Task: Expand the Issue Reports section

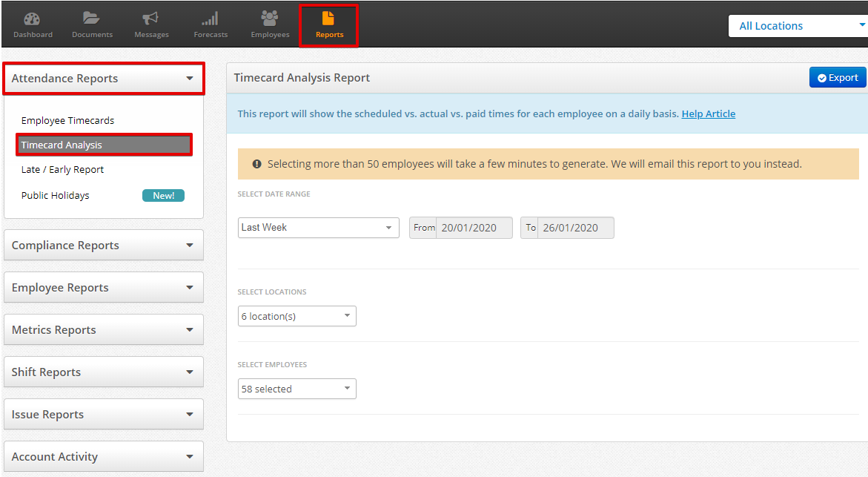Action: tap(104, 414)
